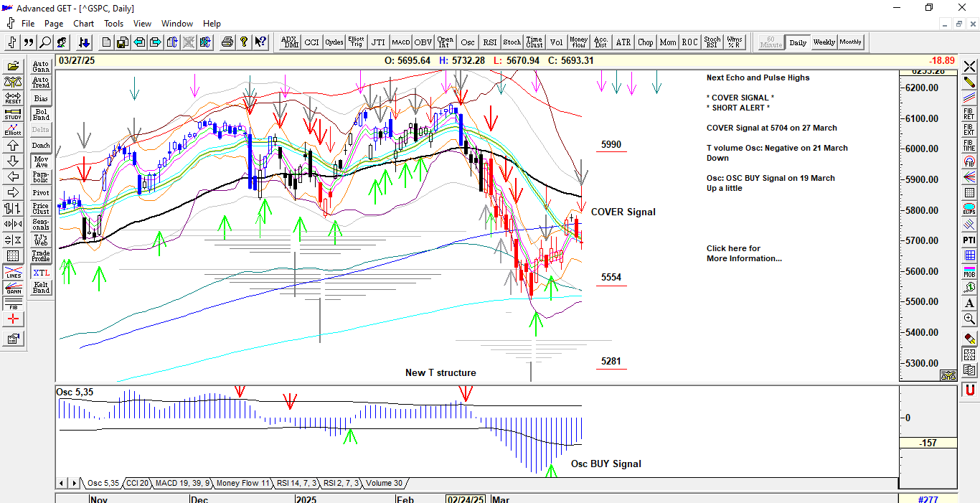Click the Stoch RSI indicator button
The image size is (980, 503).
pos(712,42)
